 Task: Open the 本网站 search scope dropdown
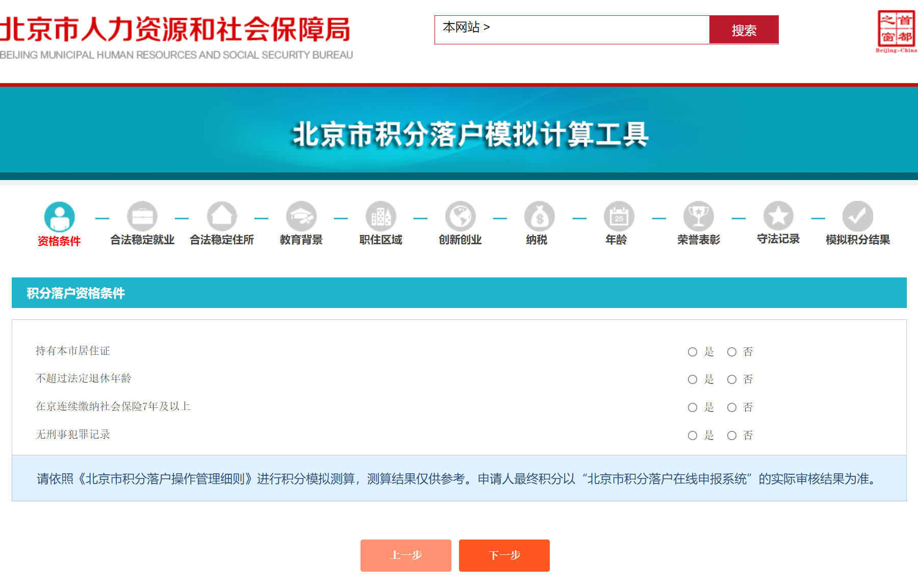(x=466, y=27)
